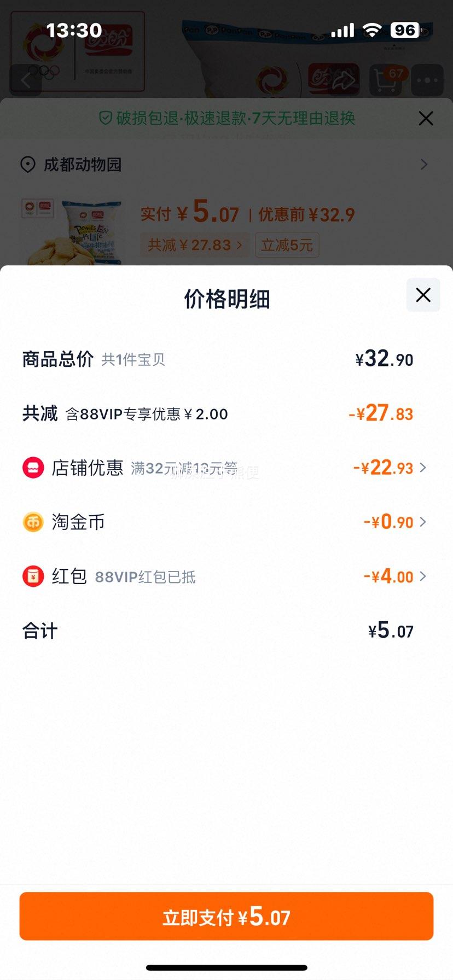Tap the 立减5元 discount tag
Viewport: 453px width, 980px height.
point(287,245)
